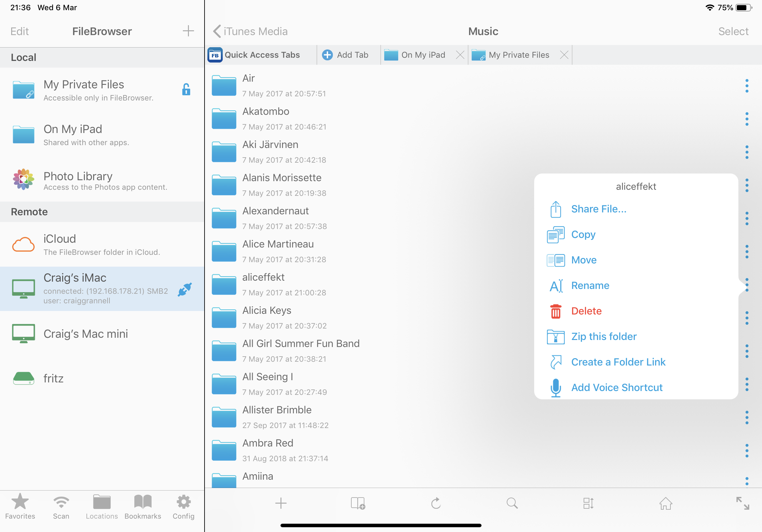This screenshot has height=532, width=762.
Task: Tap the Zip this folder icon
Action: pyautogui.click(x=556, y=336)
